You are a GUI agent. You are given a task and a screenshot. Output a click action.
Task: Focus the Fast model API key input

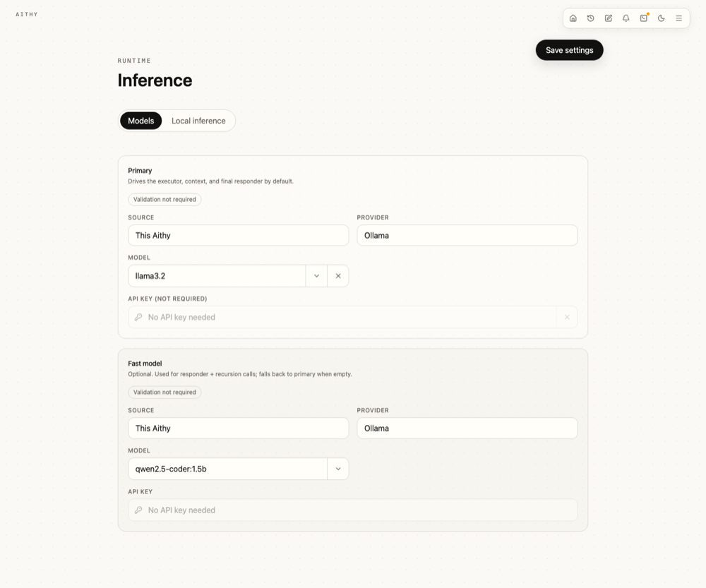pos(352,510)
